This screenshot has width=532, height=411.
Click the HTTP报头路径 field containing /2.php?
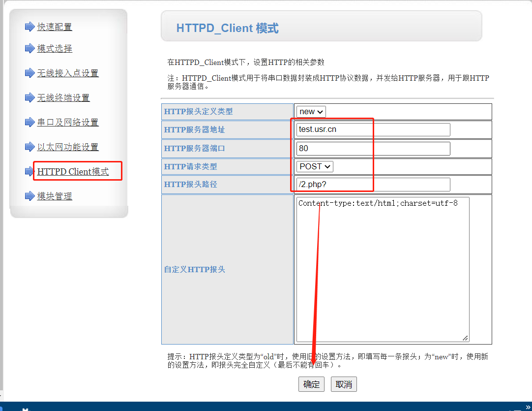pos(373,185)
